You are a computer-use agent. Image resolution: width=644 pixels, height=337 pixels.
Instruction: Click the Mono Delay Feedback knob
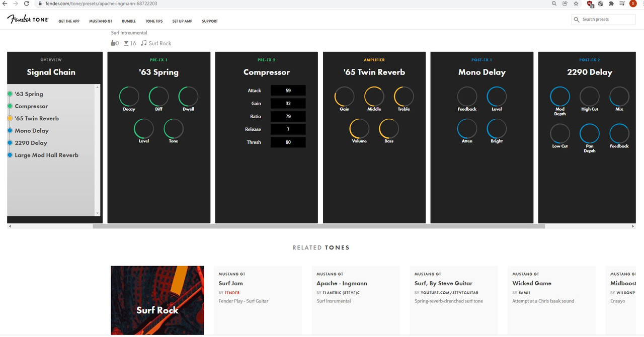(467, 96)
